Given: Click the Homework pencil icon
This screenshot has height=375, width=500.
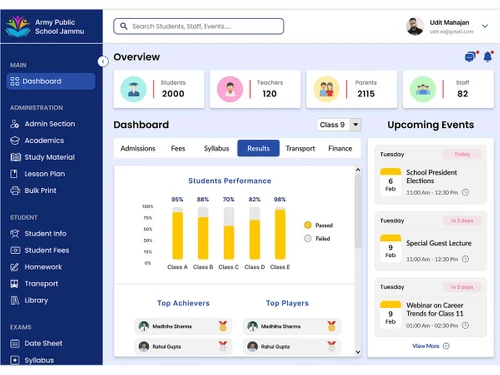Looking at the screenshot, I should (x=14, y=267).
